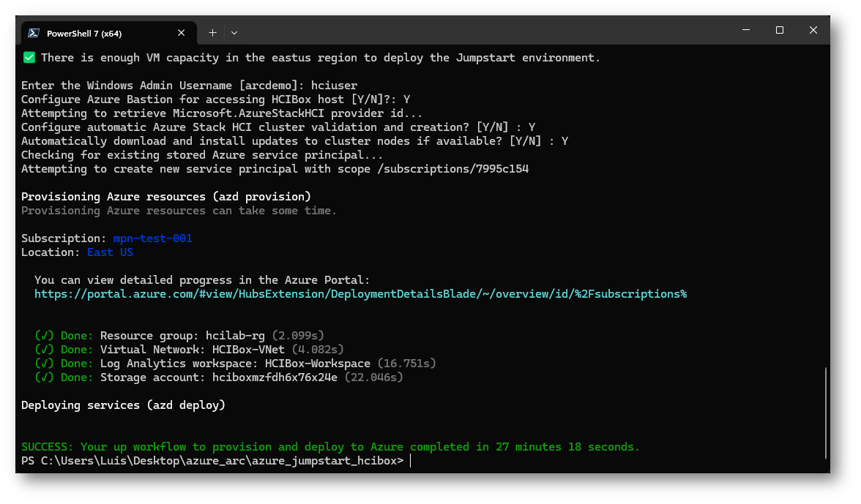861x504 pixels.
Task: Click the checkmark beside Log Analytics workspace
Action: (x=43, y=364)
